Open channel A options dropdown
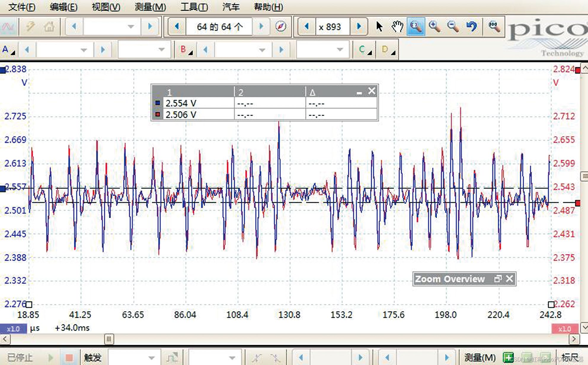The width and height of the screenshot is (588, 365). (8, 50)
